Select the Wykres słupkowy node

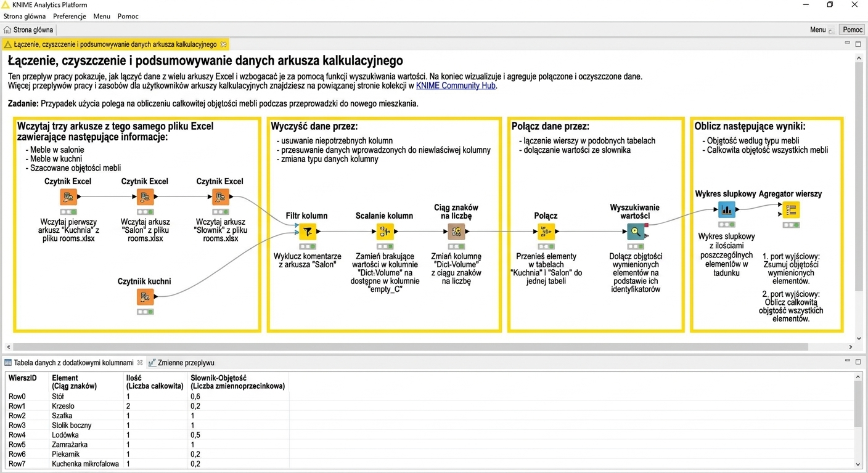[726, 209]
